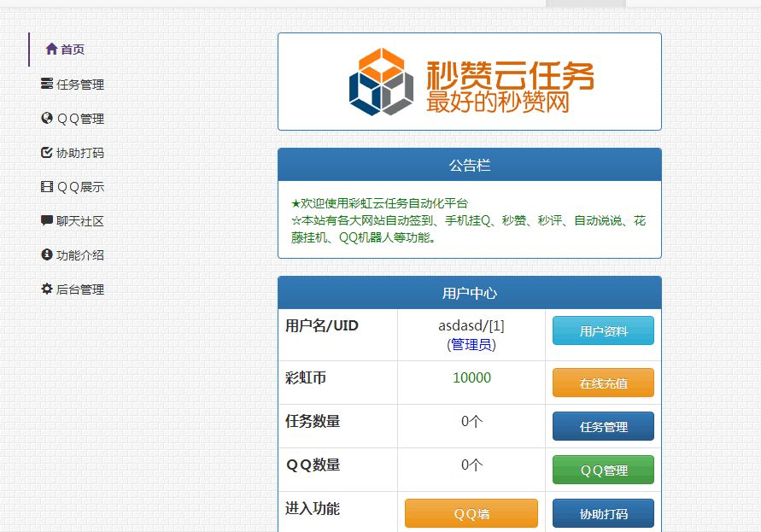
Task: Open 后台管理 in the sidebar
Action: (x=73, y=289)
